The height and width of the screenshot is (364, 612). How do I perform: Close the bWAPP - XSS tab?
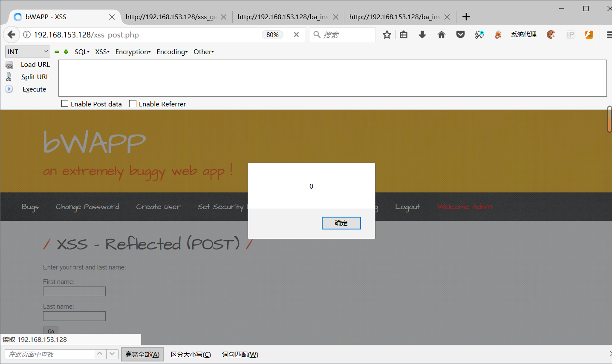click(x=112, y=17)
